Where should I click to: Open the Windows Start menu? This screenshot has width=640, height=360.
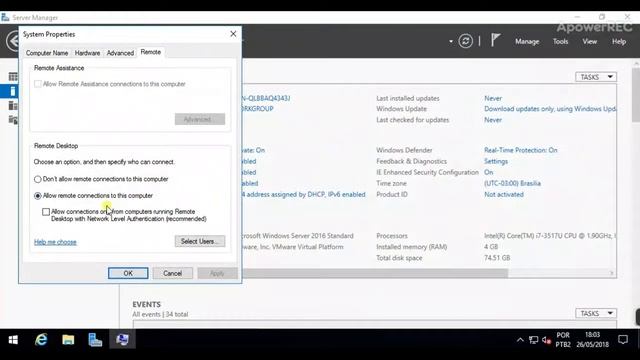[13, 340]
